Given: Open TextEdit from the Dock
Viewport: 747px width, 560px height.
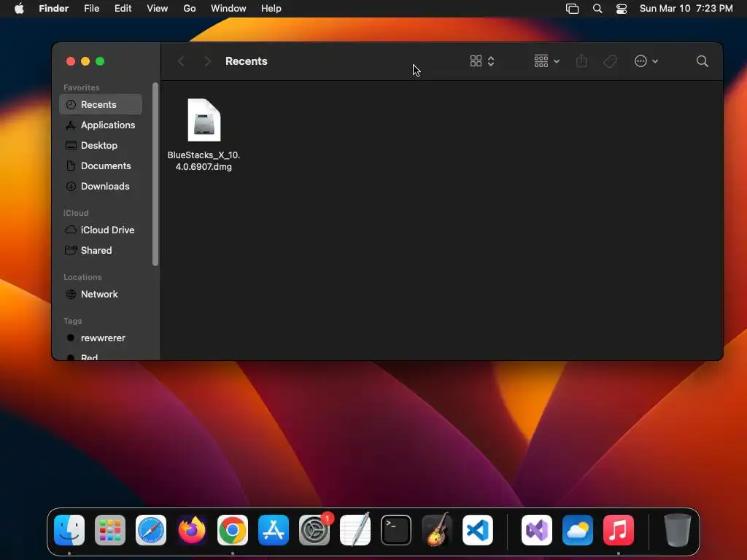Looking at the screenshot, I should (355, 530).
